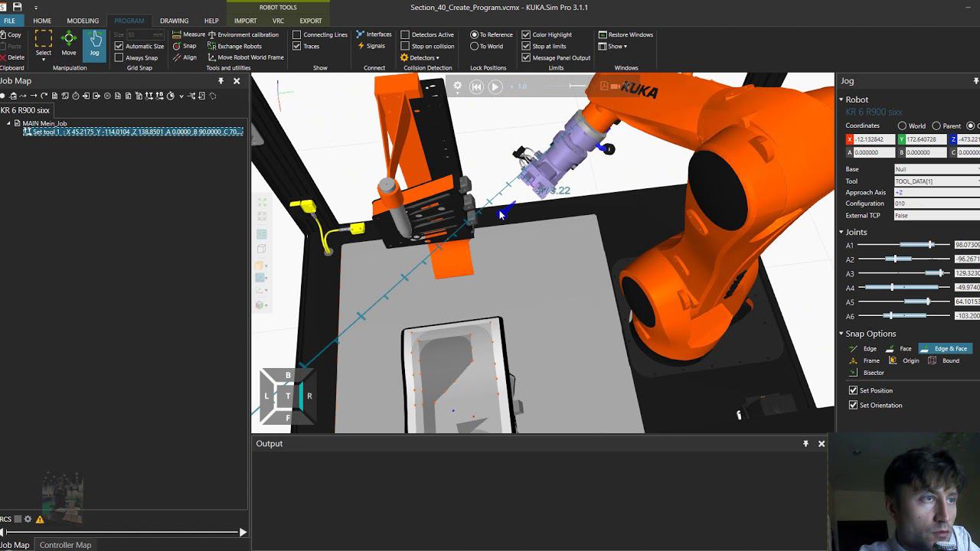This screenshot has height=551, width=980.
Task: Open the Base dropdown in Jog panel
Action: (937, 169)
